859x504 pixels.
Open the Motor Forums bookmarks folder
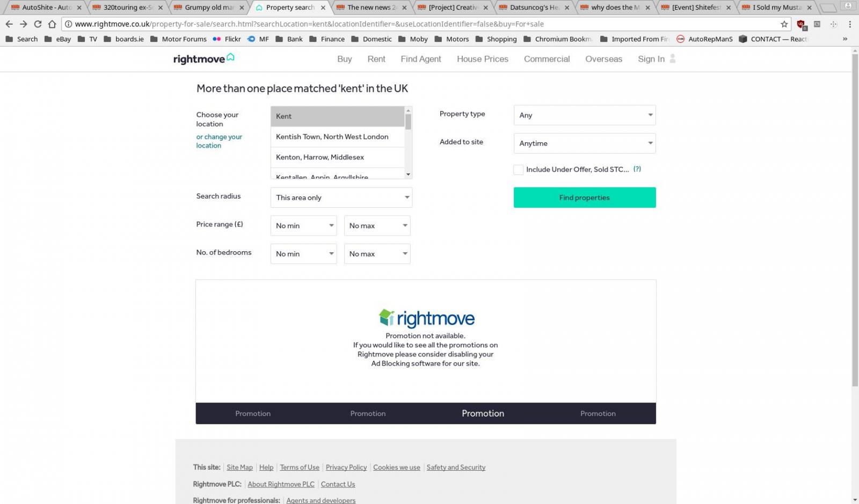tap(178, 39)
